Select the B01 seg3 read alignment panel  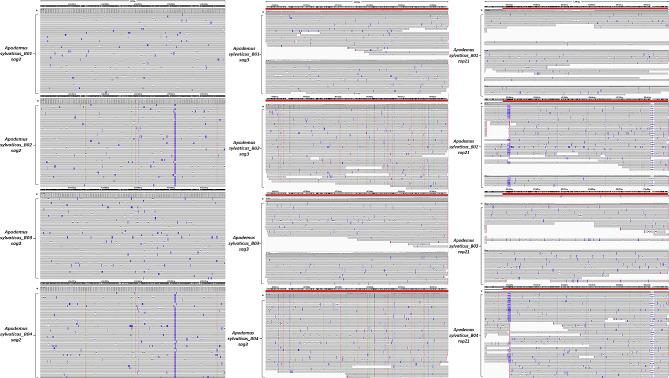(x=357, y=53)
